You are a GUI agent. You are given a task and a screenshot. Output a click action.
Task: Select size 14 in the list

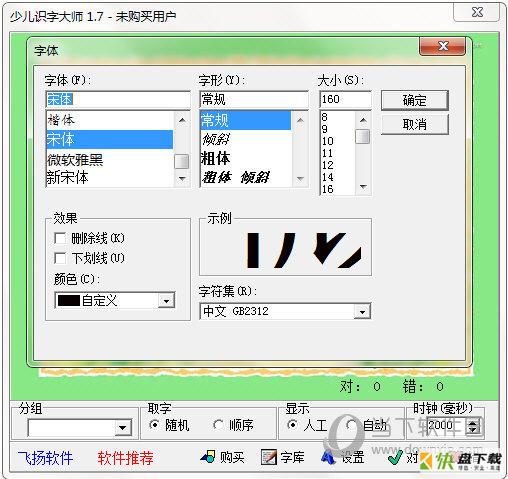(x=337, y=177)
